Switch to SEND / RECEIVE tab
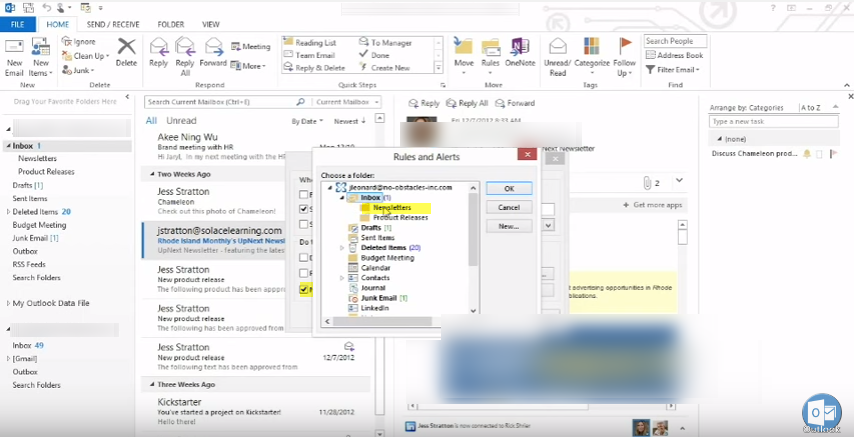Screen dimensions: 854x437 [113, 25]
